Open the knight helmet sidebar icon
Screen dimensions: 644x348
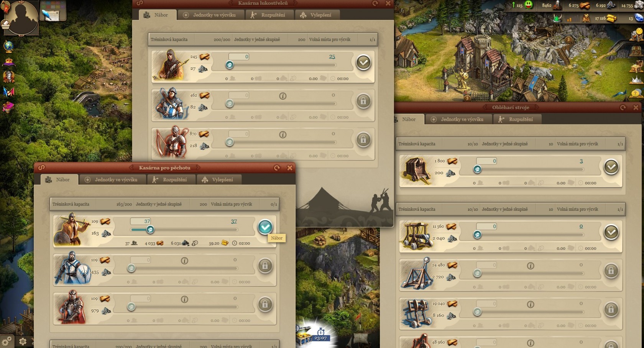click(8, 77)
